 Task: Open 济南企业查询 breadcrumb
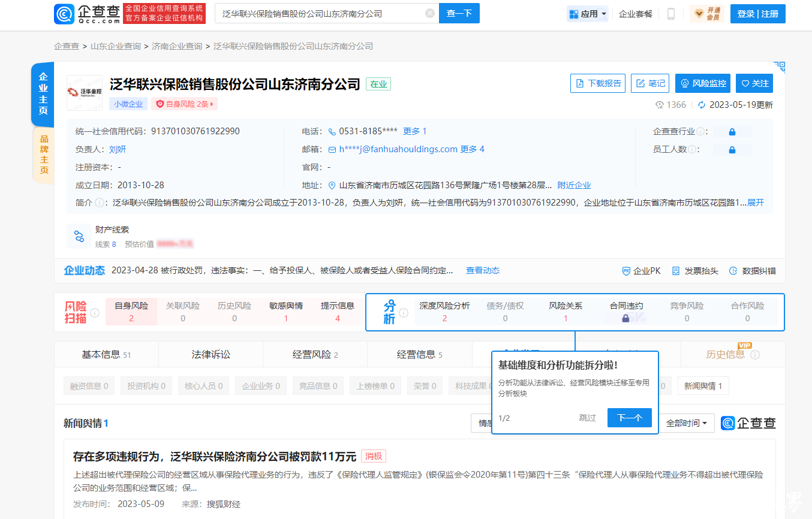tap(177, 46)
